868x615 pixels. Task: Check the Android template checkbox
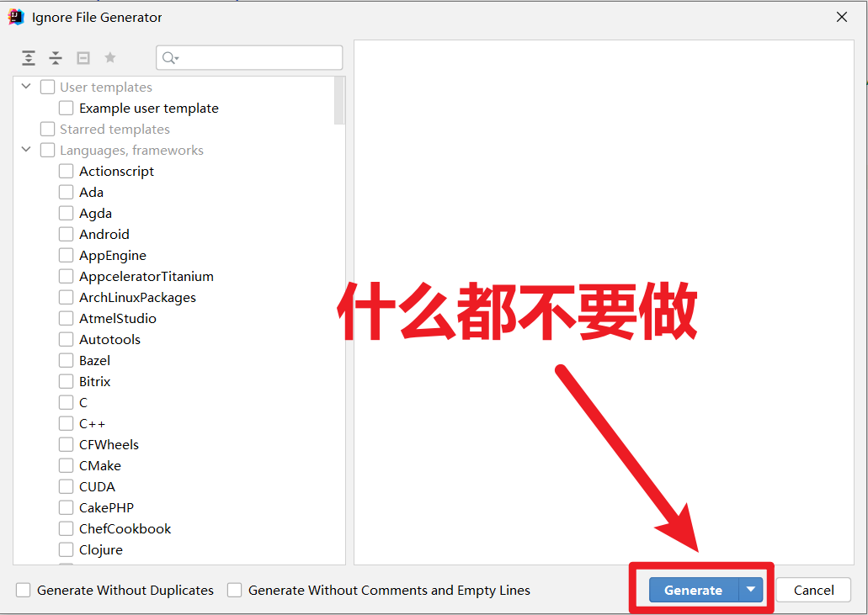tap(66, 235)
